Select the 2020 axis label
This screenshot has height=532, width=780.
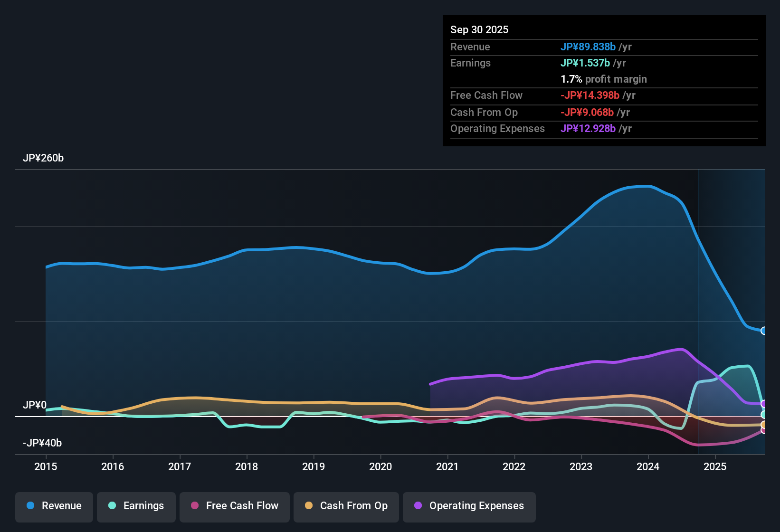(x=380, y=467)
